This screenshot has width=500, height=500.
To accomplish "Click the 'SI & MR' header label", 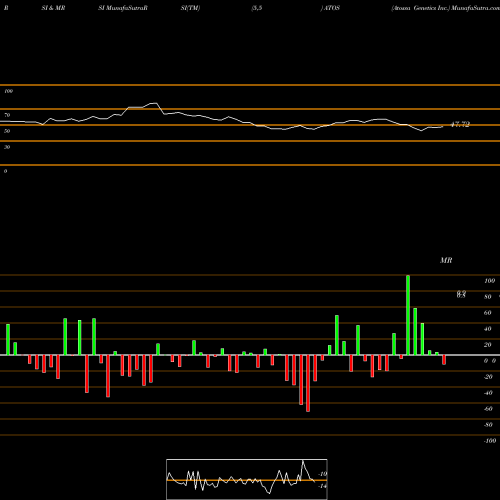I will [x=53, y=8].
